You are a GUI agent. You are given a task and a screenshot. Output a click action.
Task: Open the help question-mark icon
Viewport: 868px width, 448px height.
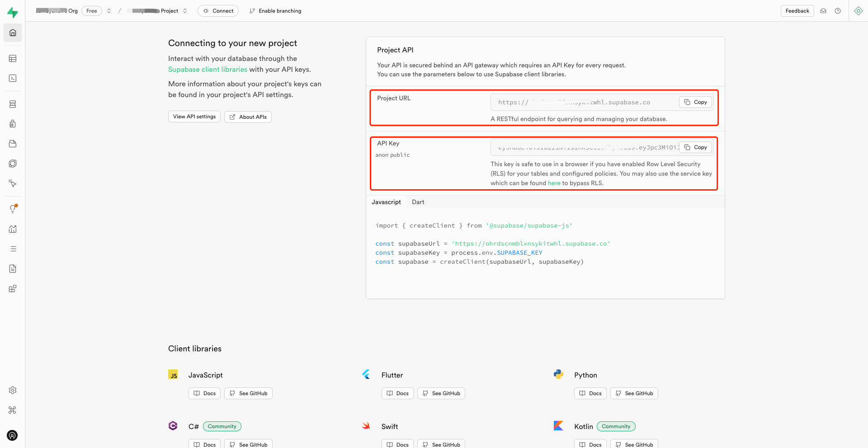838,11
